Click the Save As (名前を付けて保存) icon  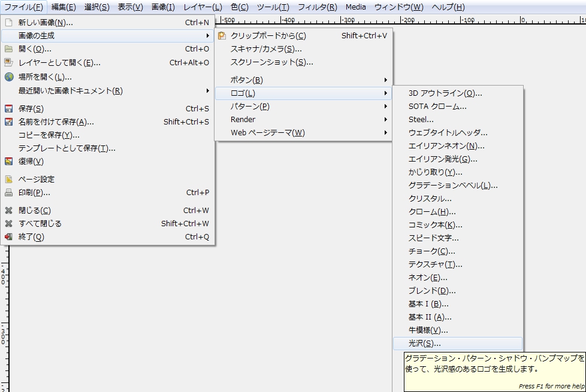pyautogui.click(x=8, y=122)
